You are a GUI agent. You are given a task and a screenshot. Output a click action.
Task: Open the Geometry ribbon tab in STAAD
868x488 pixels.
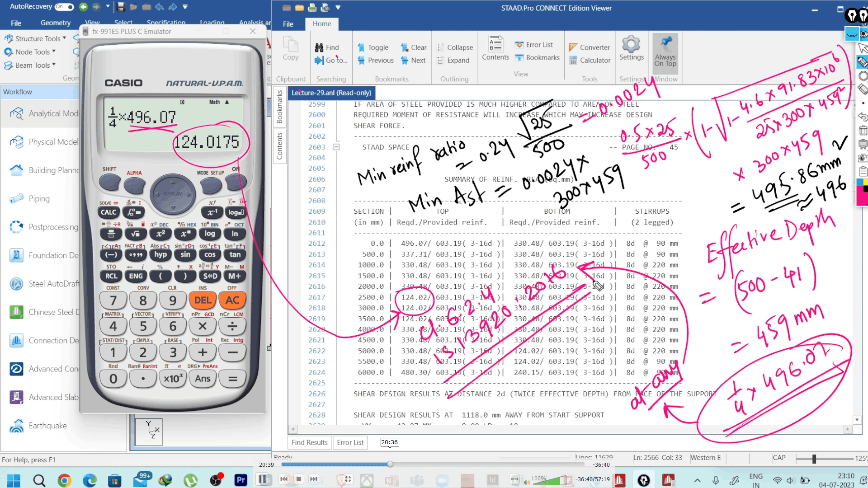click(56, 23)
